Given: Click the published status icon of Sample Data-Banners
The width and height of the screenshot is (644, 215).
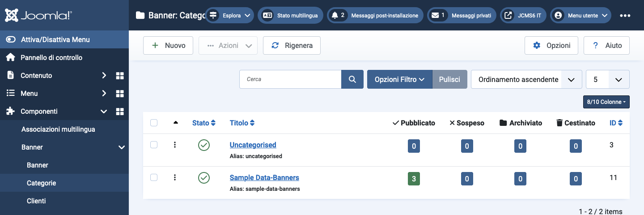Looking at the screenshot, I should pos(204,178).
